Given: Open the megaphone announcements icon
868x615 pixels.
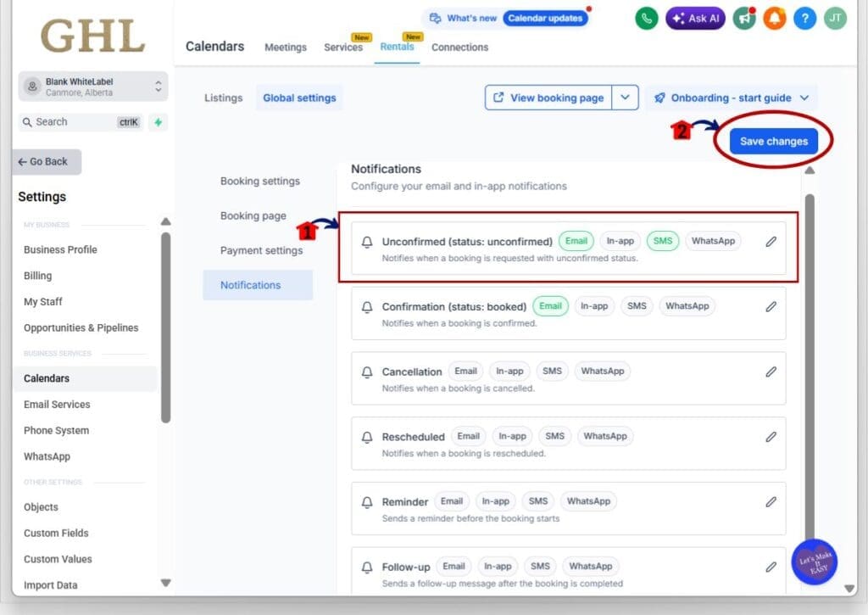Looking at the screenshot, I should (744, 19).
